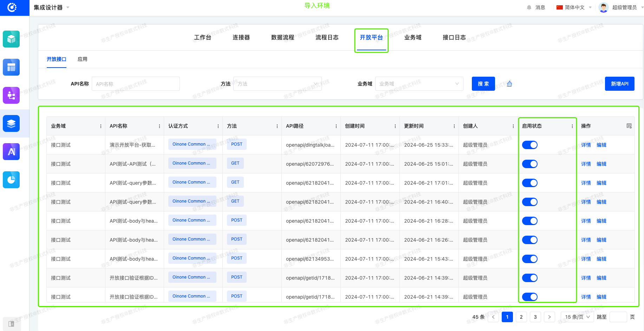Collapse sidebar using bottom-left panel icon
The image size is (644, 331).
tap(11, 324)
